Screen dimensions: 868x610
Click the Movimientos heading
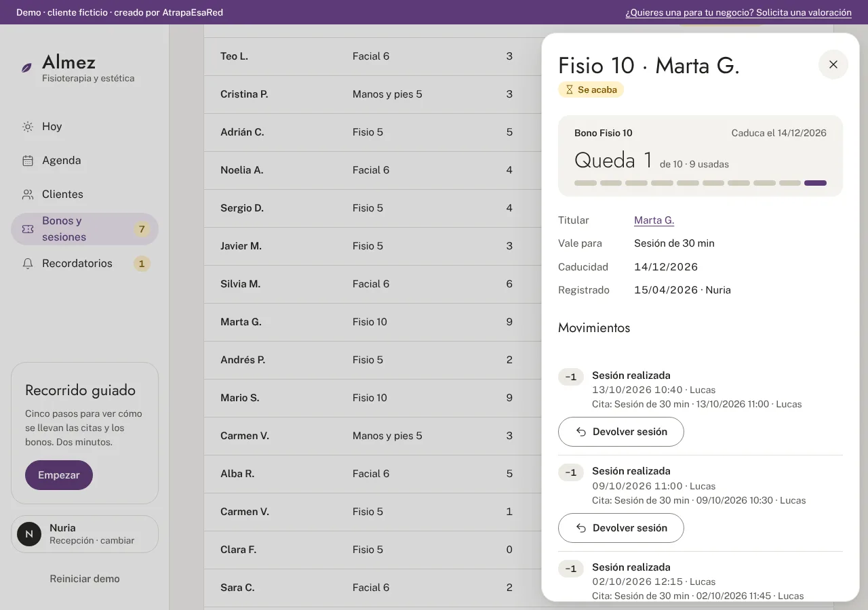click(x=594, y=328)
